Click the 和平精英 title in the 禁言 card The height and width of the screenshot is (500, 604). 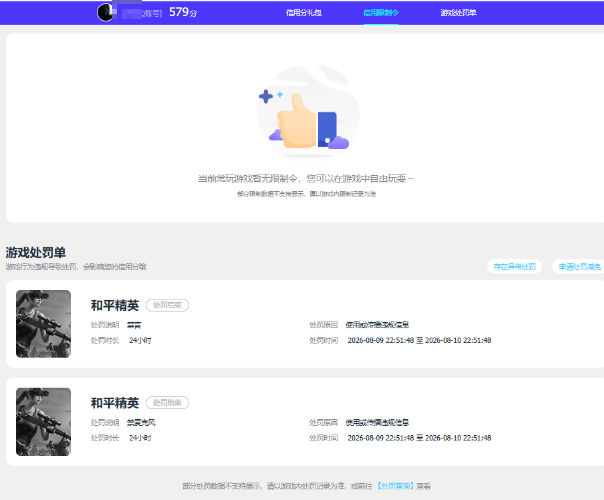(115, 305)
